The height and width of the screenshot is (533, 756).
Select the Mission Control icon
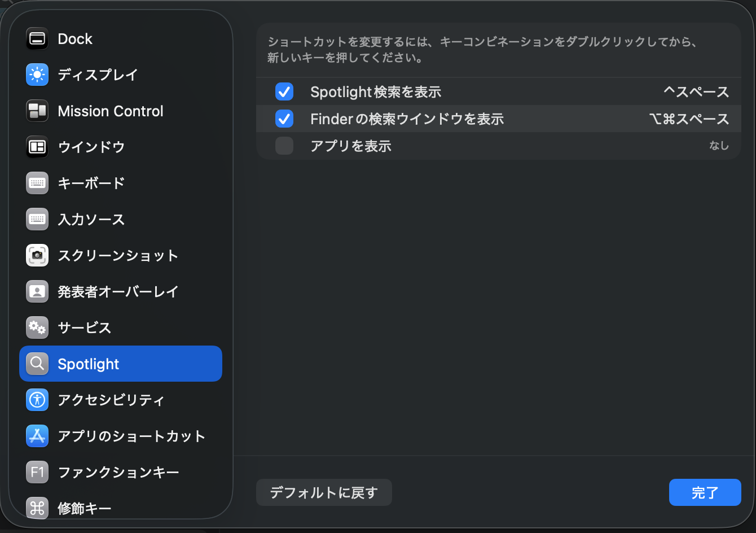click(x=37, y=111)
